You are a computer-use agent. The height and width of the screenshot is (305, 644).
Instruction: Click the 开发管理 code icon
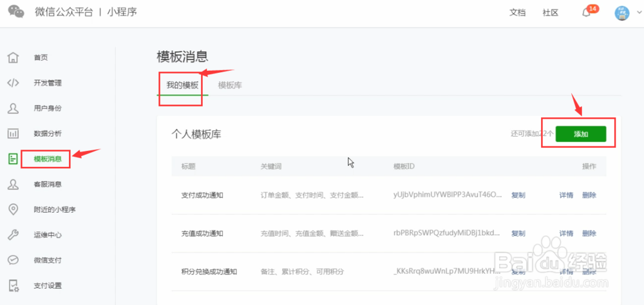[14, 83]
